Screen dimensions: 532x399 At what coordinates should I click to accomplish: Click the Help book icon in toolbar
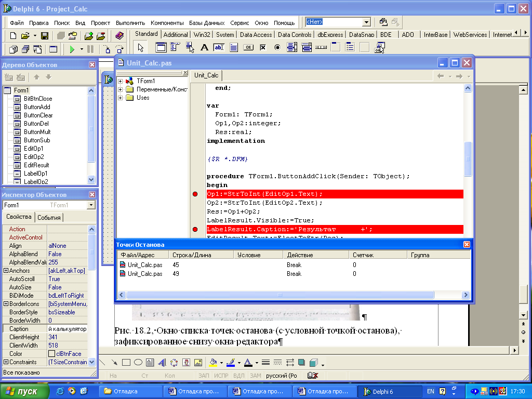click(x=119, y=36)
